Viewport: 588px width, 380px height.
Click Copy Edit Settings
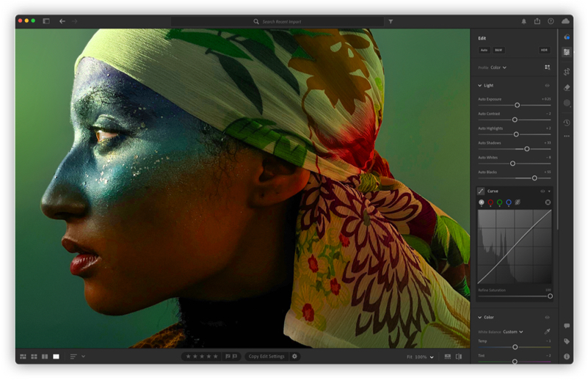(266, 357)
